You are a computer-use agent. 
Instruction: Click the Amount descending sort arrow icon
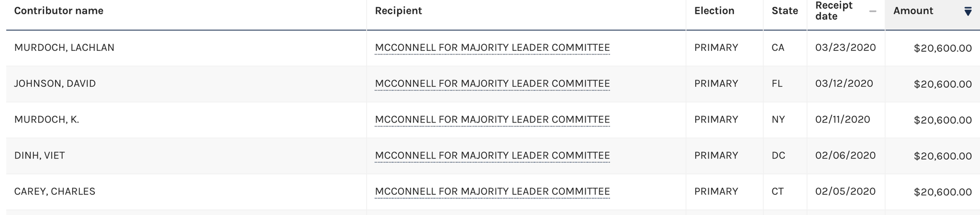pos(968,12)
